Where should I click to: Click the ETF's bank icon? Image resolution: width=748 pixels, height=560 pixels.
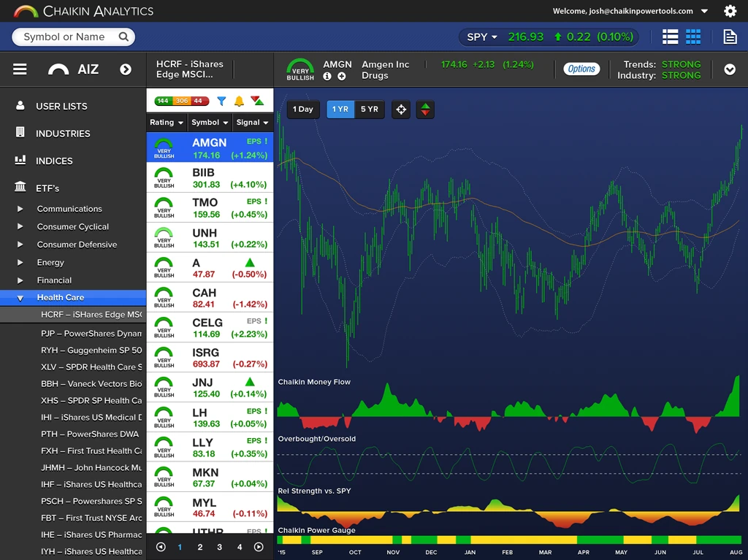20,186
